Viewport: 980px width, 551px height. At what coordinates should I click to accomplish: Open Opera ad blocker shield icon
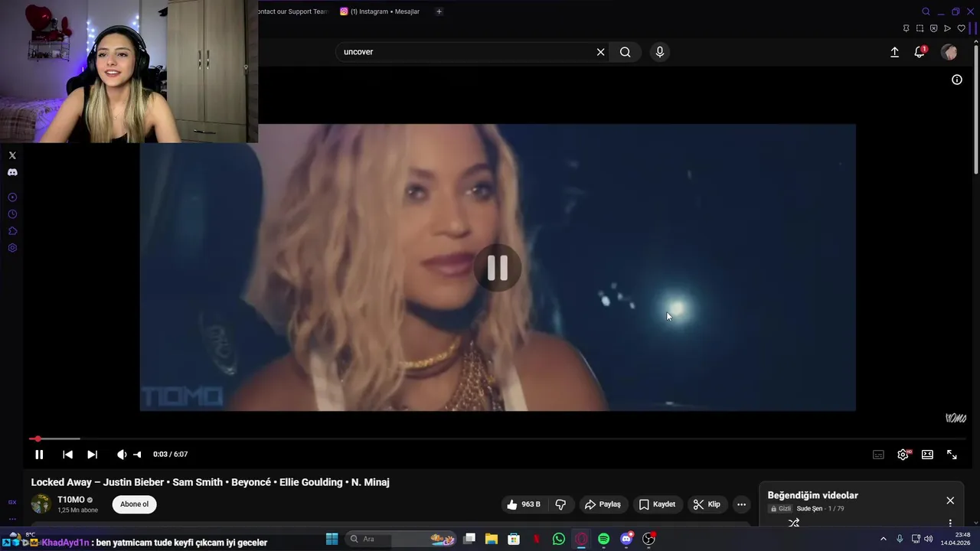(933, 28)
